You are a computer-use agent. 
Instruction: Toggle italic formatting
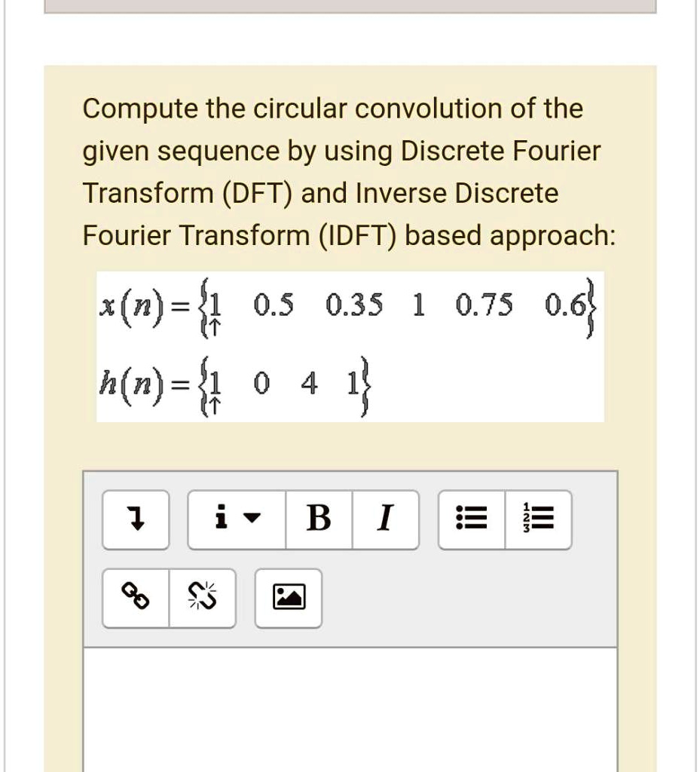tap(386, 519)
